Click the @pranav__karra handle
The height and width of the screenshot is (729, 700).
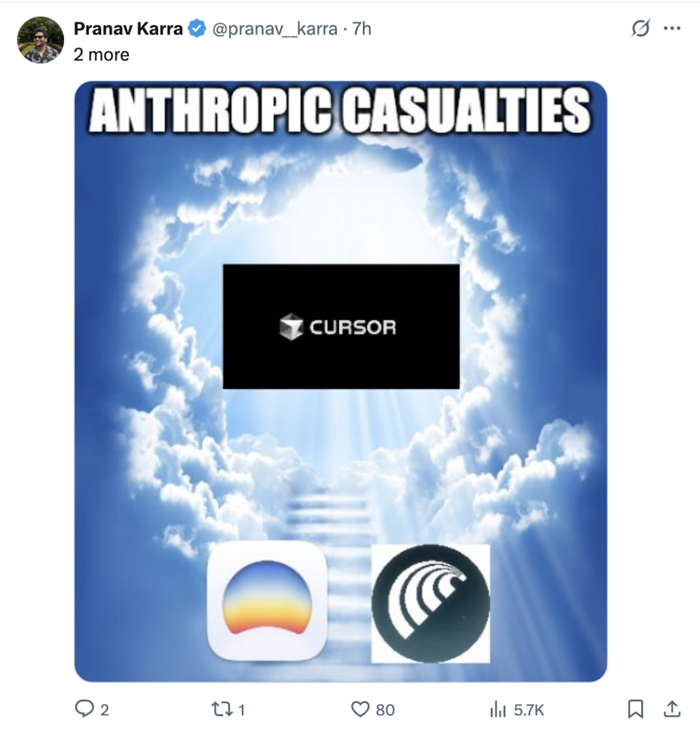point(275,29)
